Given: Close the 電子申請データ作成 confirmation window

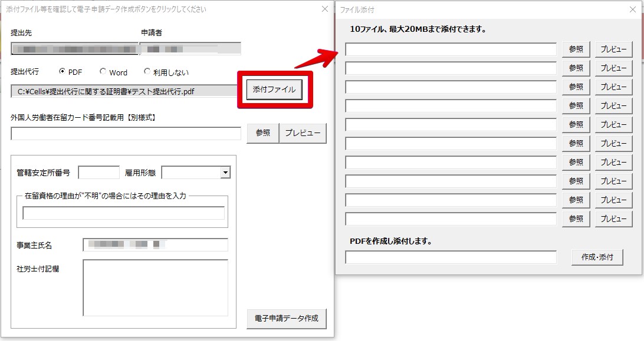Looking at the screenshot, I should tap(325, 9).
